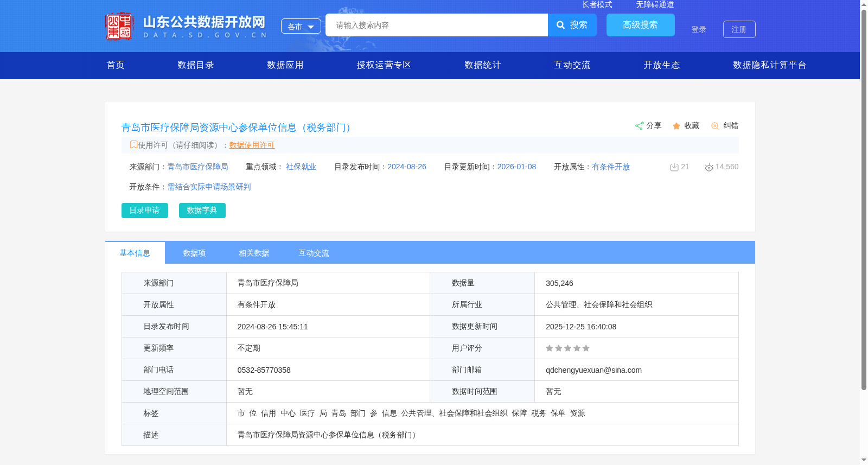Screen dimensions: 868x465
Task: Go to 首页 in navigation bar
Action: pyautogui.click(x=116, y=65)
